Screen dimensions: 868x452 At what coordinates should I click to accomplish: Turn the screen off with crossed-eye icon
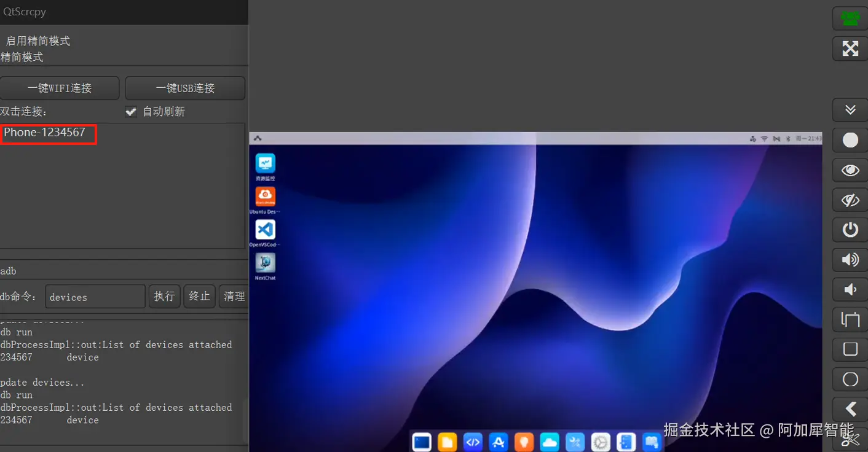coord(850,200)
